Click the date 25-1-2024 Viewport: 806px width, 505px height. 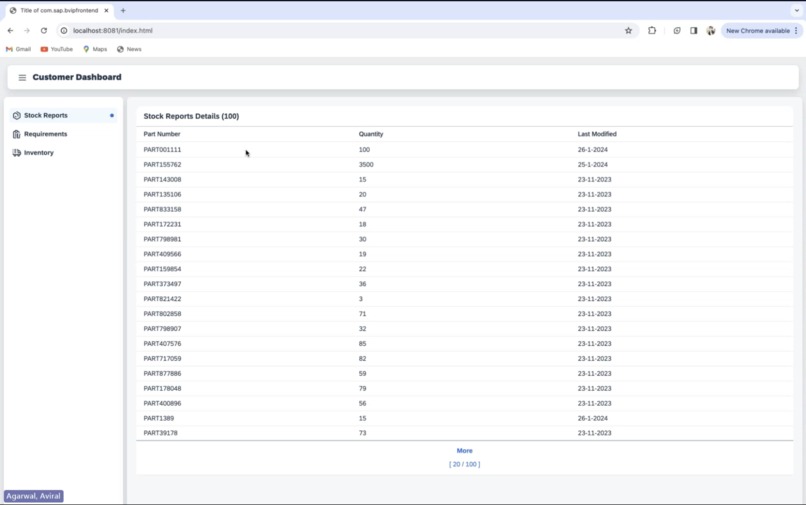tap(592, 165)
